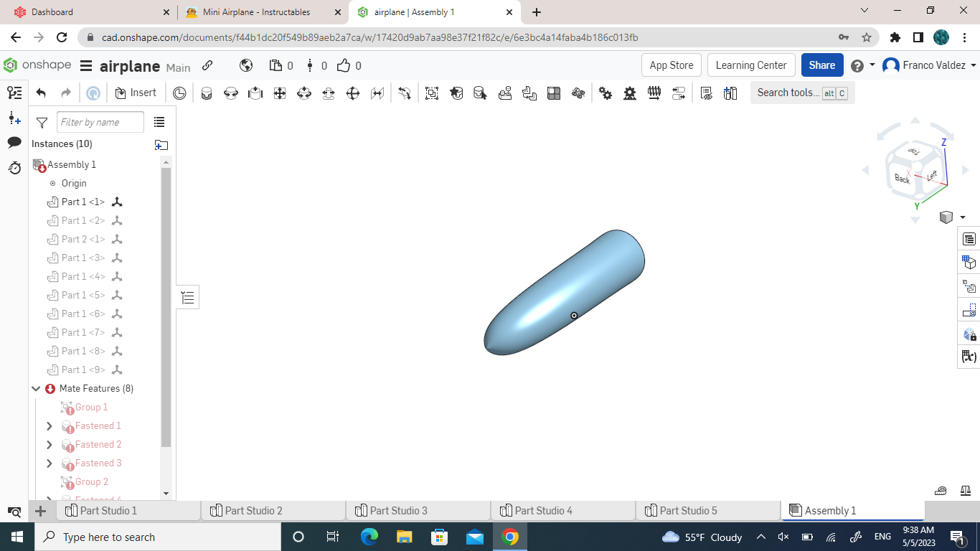Select the Ball mate tool
This screenshot has width=980, height=551.
353,93
